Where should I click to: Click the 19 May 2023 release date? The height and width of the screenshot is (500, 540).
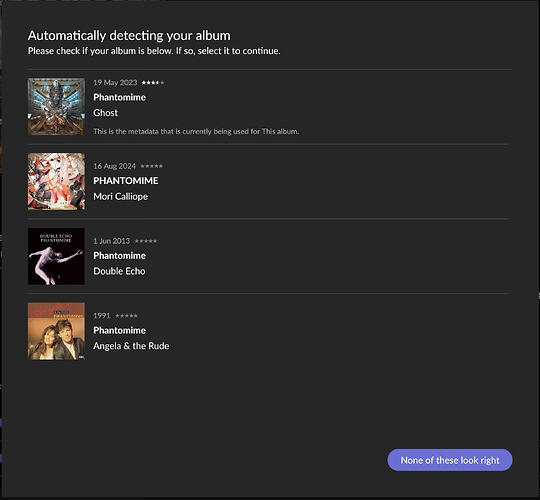point(115,83)
